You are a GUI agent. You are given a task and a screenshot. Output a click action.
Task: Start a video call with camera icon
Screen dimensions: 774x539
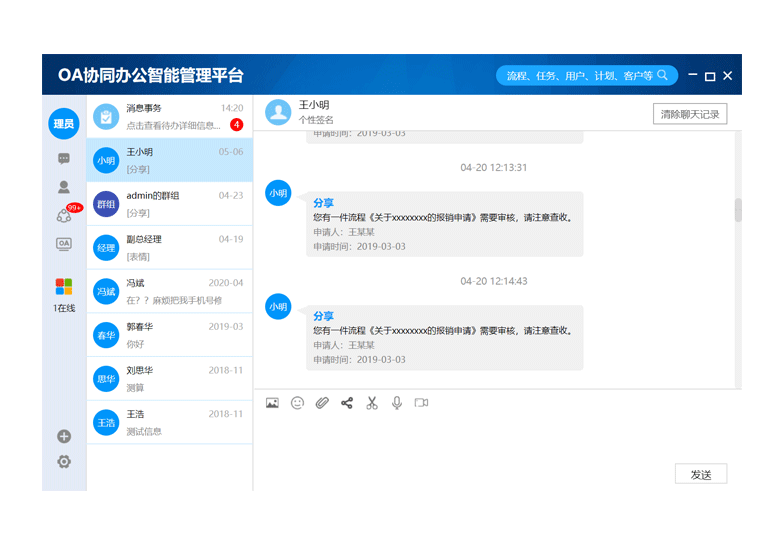(x=421, y=403)
